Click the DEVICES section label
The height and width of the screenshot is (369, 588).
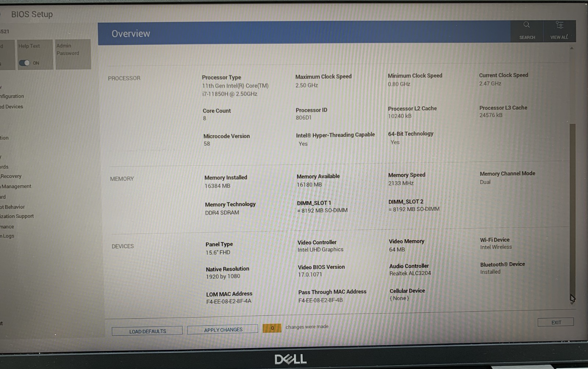tap(123, 246)
